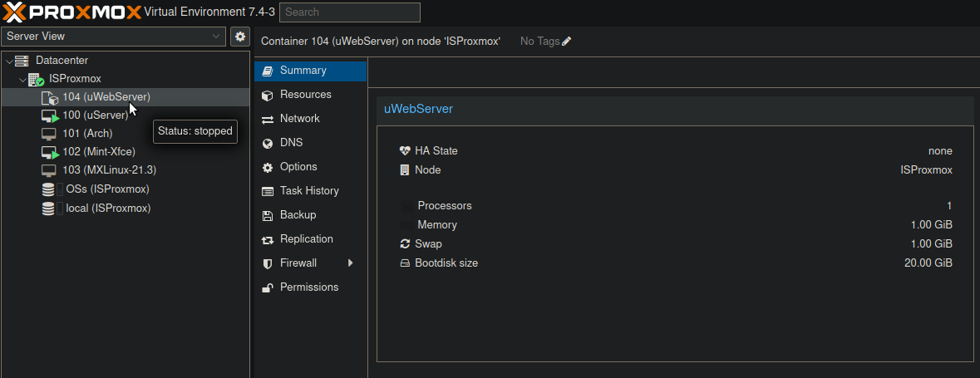Click the Datacenter server icon
Image resolution: width=980 pixels, height=378 pixels.
pos(22,61)
